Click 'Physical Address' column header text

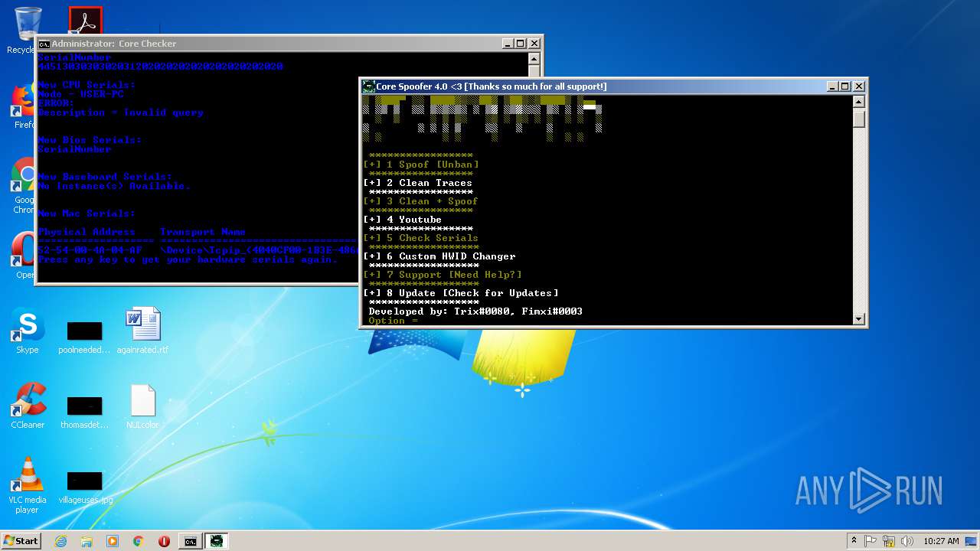pyautogui.click(x=87, y=232)
